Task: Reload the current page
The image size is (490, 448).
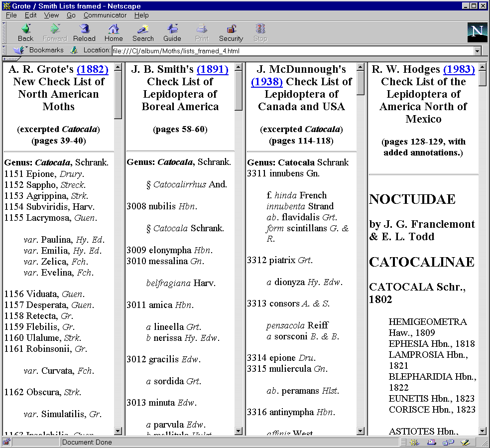Action: (x=84, y=33)
